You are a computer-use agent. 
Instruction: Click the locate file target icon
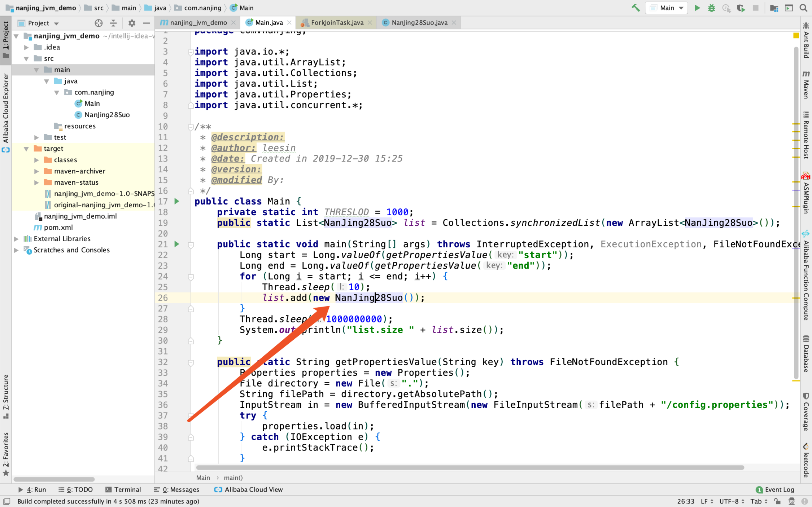(x=98, y=23)
